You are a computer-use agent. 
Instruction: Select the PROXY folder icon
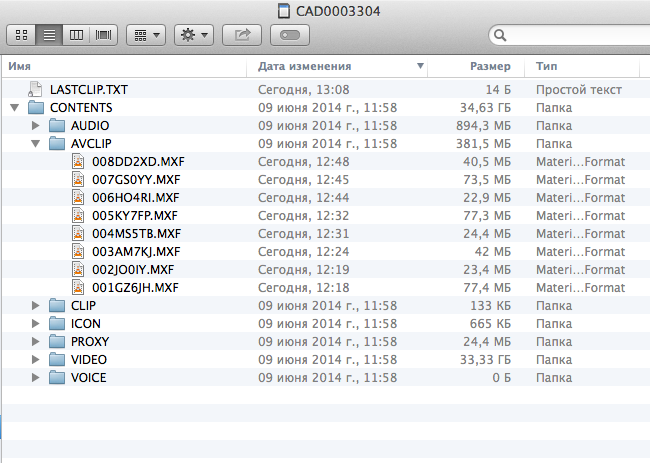click(57, 342)
